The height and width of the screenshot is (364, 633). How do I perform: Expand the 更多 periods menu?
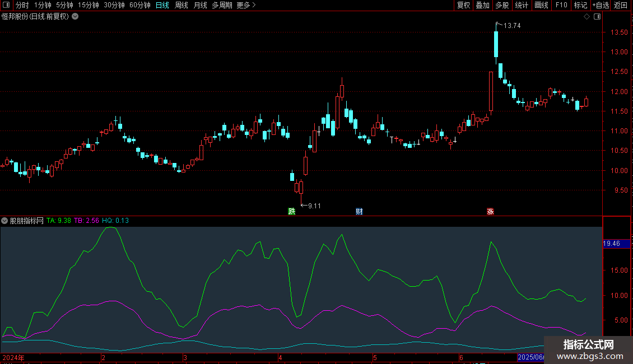[x=246, y=5]
